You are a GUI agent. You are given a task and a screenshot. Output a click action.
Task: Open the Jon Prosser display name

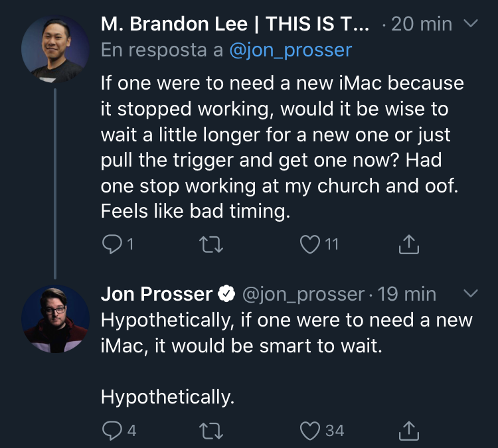[157, 293]
